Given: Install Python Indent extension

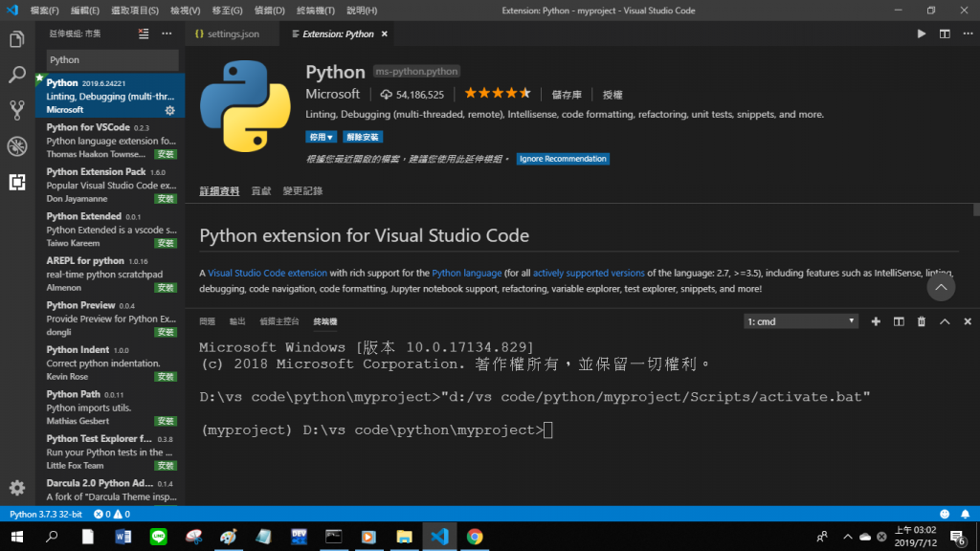Looking at the screenshot, I should pos(166,377).
